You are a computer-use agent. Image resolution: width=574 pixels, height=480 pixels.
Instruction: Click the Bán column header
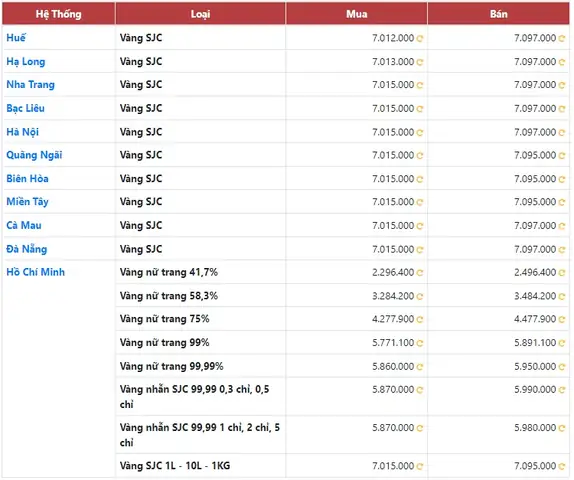point(499,14)
